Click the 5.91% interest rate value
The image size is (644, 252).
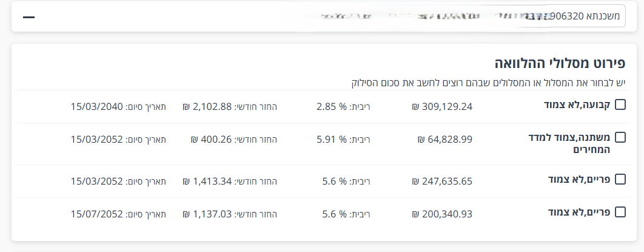coord(331,140)
